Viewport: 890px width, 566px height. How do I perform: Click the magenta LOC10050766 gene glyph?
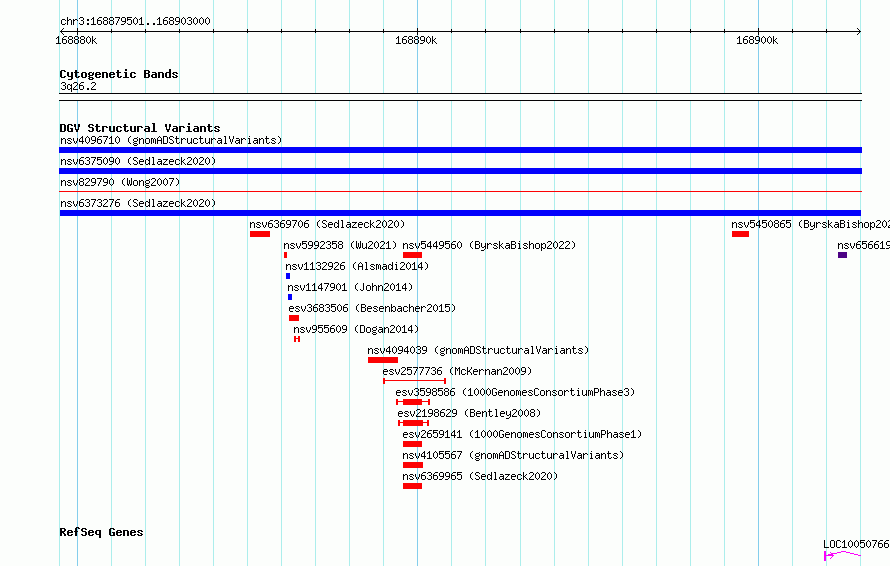[x=842, y=555]
